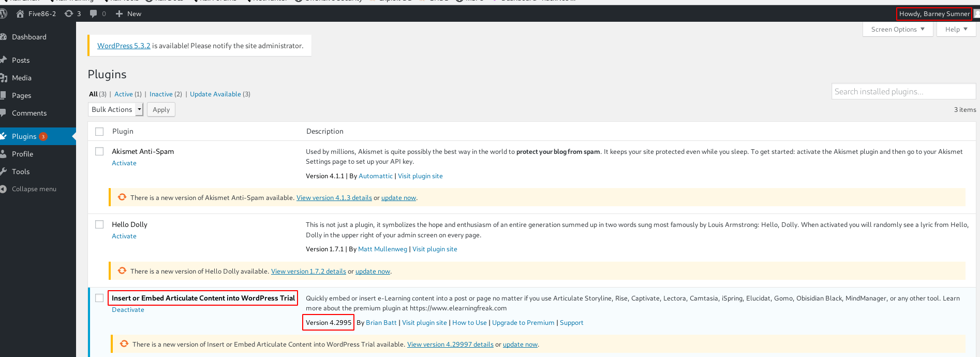Click the home icon beside Five86-2
The image size is (980, 357).
[20, 14]
